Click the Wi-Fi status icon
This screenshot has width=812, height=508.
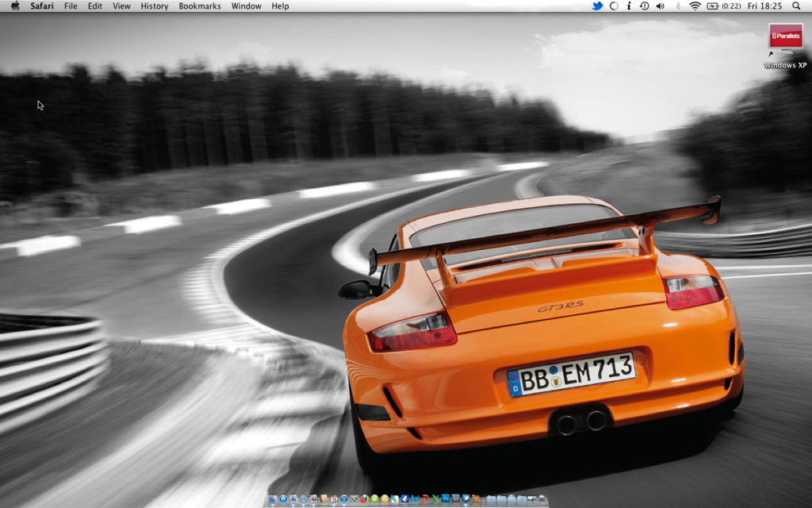695,6
